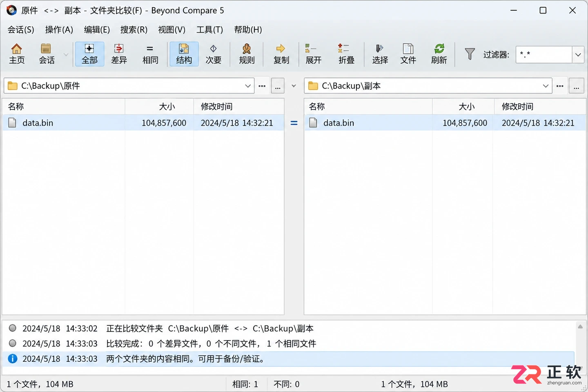Toggle 次要 minor differences display
Screen dimensions: 588x392
(x=213, y=54)
